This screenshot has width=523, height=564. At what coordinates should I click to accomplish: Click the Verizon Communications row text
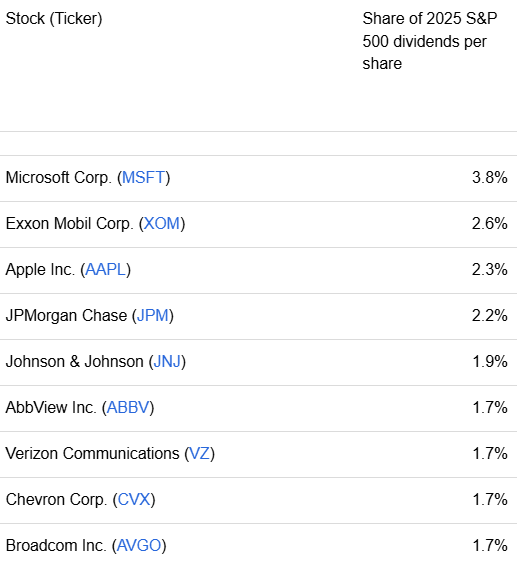click(x=110, y=454)
